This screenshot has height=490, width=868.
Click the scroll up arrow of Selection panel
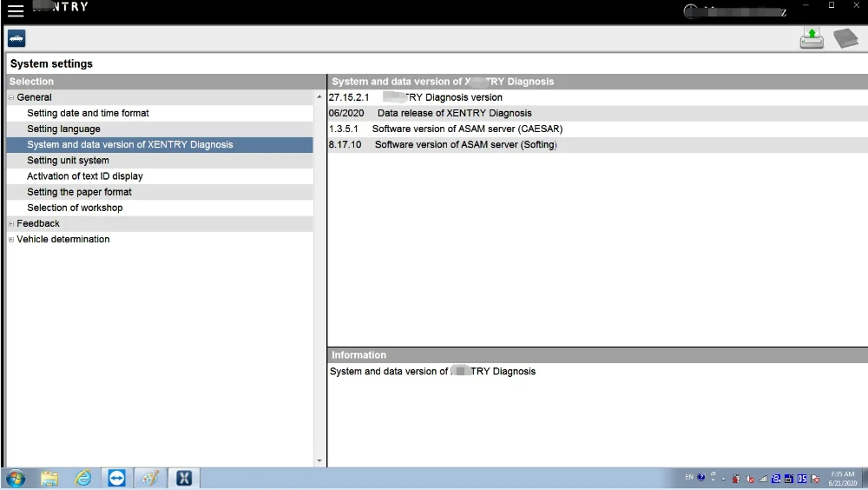319,97
